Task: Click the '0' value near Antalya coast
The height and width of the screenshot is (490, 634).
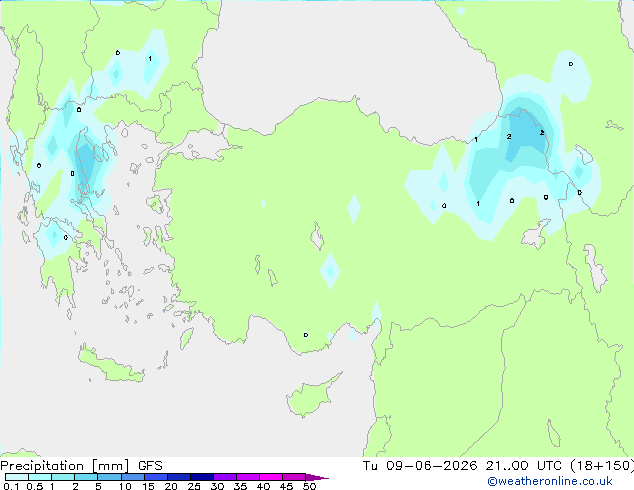Action: point(306,335)
